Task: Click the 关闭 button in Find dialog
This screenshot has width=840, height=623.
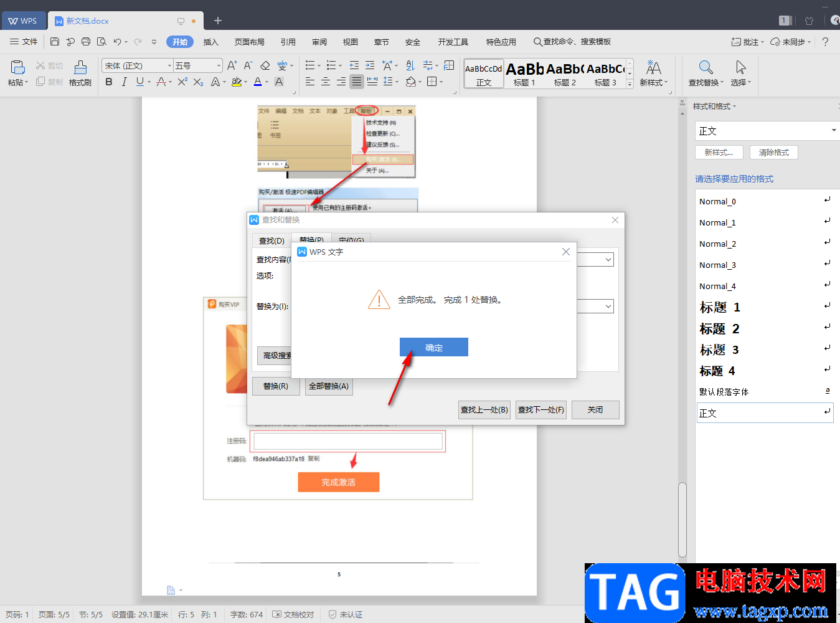Action: point(595,410)
